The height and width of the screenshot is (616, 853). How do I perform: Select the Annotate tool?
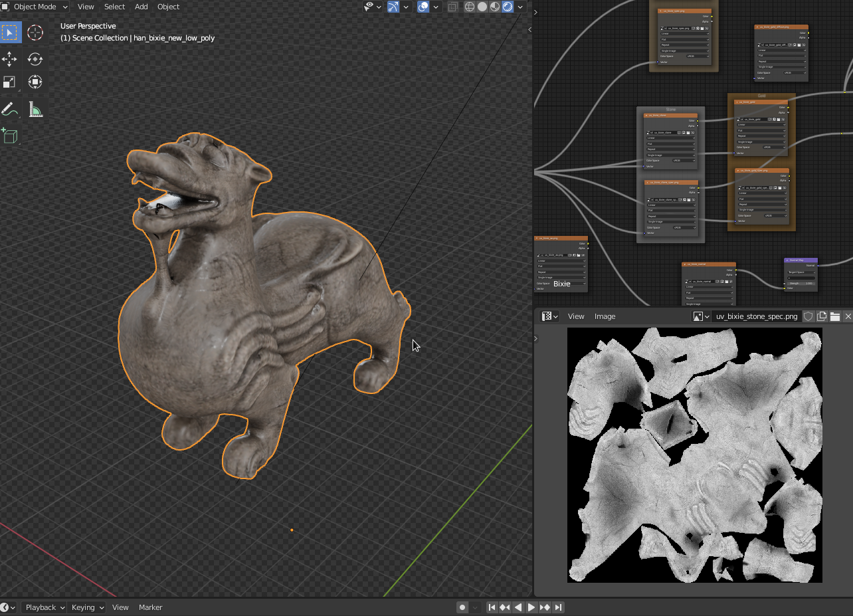coord(10,109)
